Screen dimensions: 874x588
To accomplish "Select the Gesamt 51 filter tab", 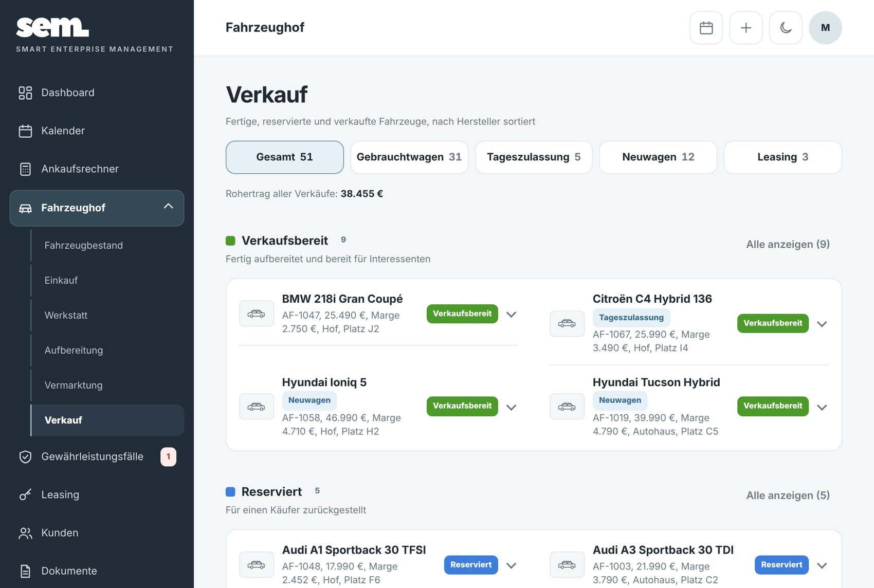I will [284, 157].
